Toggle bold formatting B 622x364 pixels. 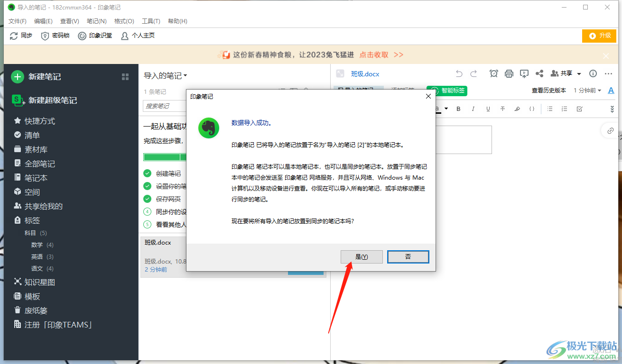click(x=459, y=109)
